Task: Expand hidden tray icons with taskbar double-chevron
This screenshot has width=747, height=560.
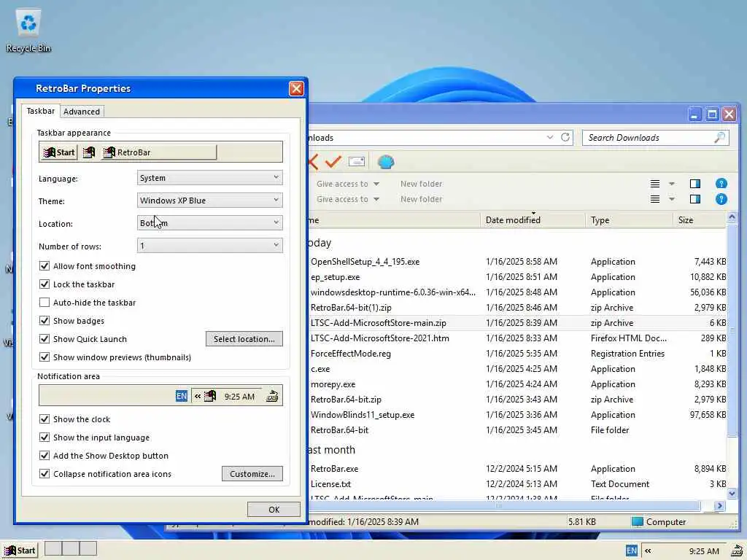Action: (x=648, y=551)
